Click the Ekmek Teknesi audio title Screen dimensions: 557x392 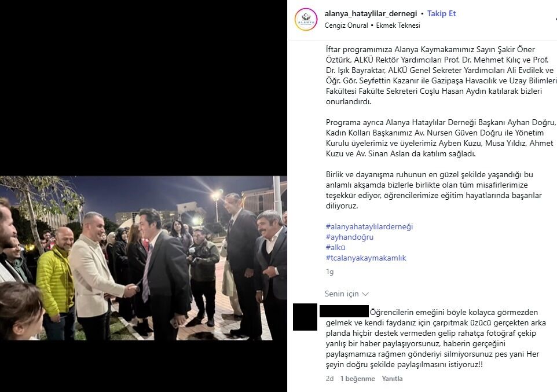[398, 25]
